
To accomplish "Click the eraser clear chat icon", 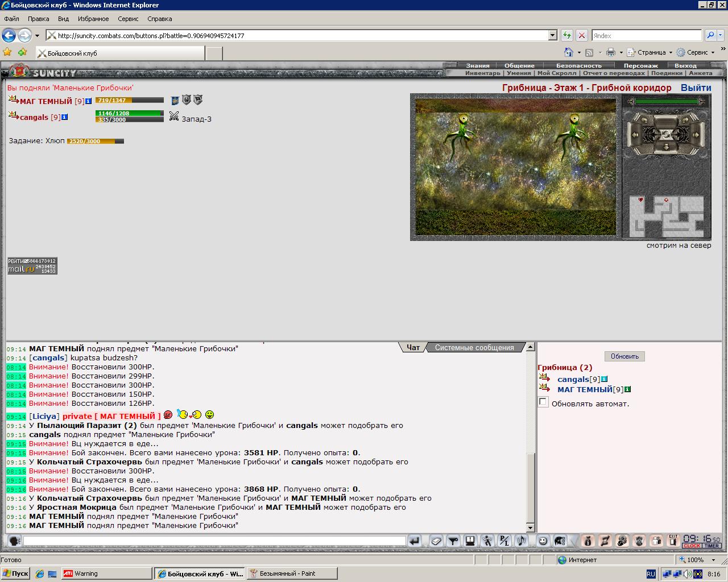I will [436, 541].
